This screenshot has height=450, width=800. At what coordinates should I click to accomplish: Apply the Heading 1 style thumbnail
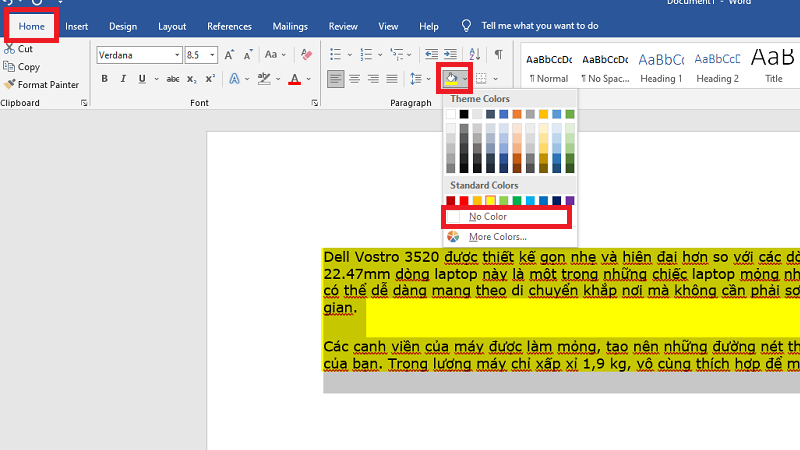click(x=661, y=66)
